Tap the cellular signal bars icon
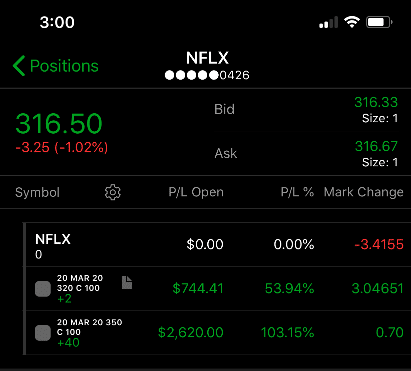 click(328, 22)
